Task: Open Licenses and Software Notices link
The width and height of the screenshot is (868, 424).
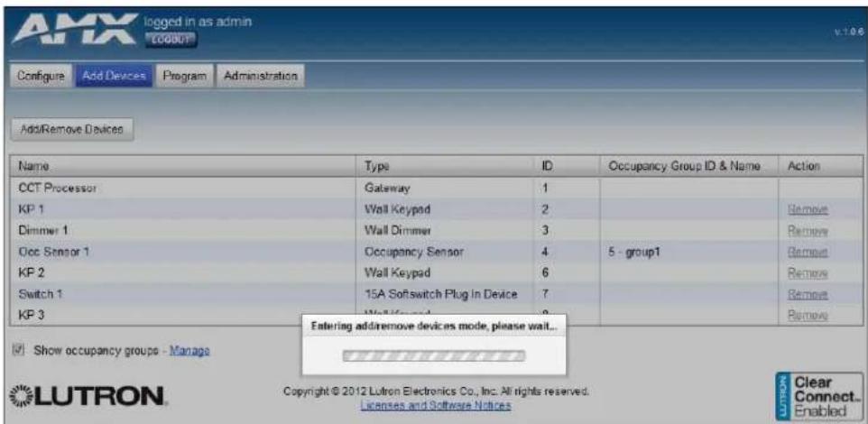Action: [435, 406]
